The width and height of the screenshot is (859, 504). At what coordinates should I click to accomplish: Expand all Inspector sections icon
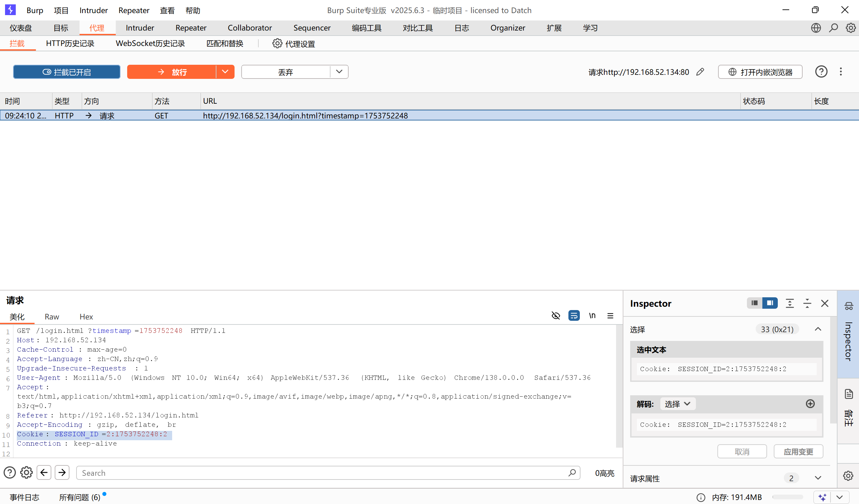pos(790,303)
